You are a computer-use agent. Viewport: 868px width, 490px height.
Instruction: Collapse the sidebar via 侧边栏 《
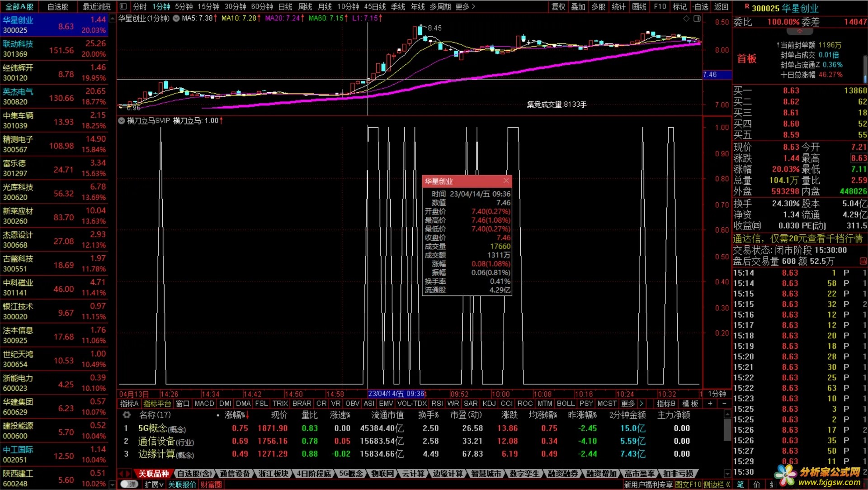[x=717, y=485]
